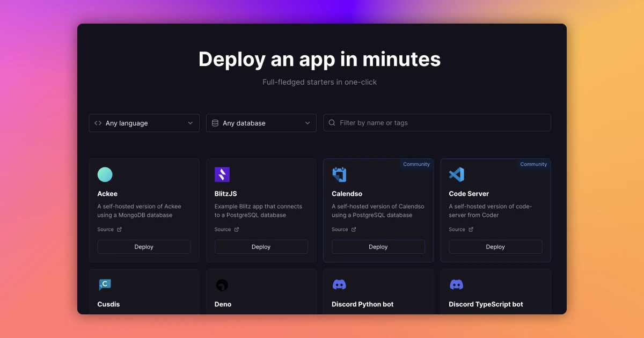The image size is (644, 338).
Task: Click the 'Example Blitz app' description text
Action: [x=259, y=211]
